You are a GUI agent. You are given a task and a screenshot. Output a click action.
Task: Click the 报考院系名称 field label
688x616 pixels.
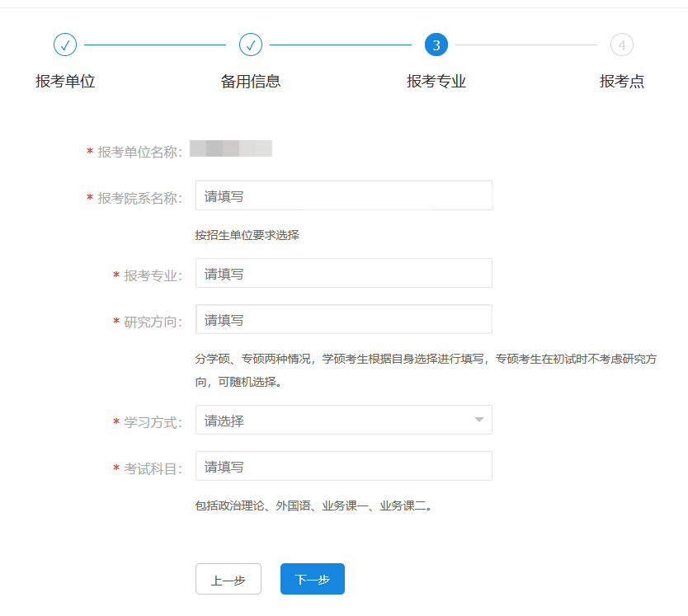[x=139, y=198]
